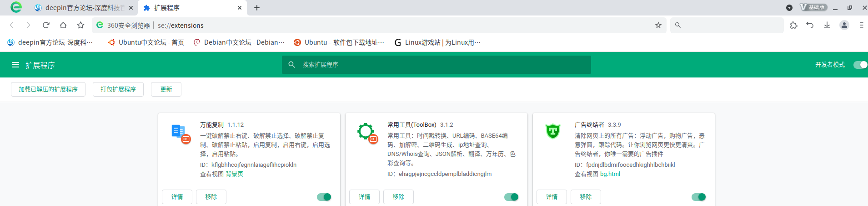This screenshot has width=868, height=206.
Task: Click the back navigation arrow
Action: (12, 25)
